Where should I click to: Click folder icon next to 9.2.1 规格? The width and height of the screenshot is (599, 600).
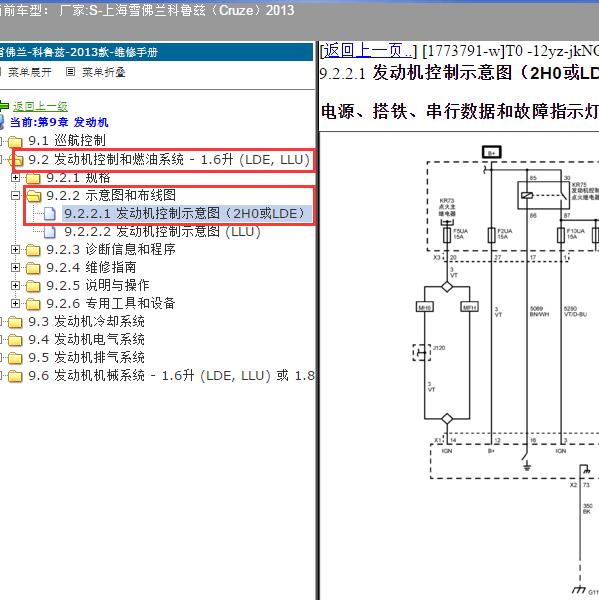pyautogui.click(x=33, y=178)
